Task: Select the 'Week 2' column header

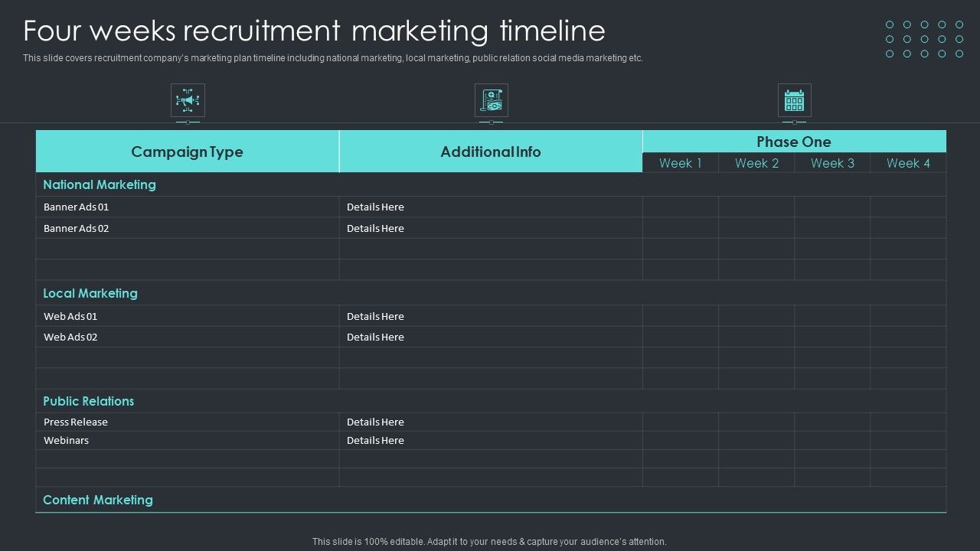Action: pyautogui.click(x=756, y=163)
